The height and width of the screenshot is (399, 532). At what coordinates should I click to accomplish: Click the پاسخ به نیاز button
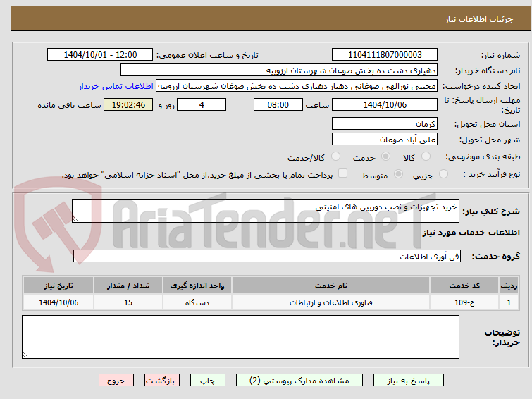click(409, 381)
